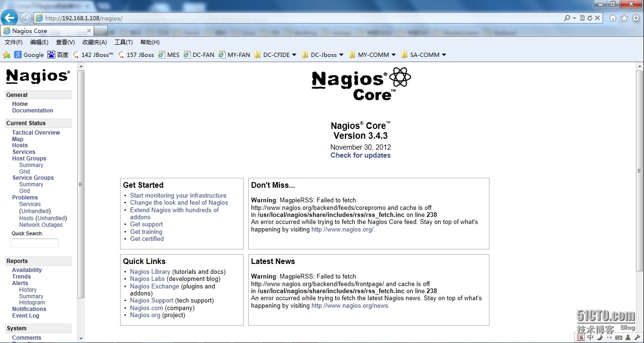The image size is (644, 343).
Task: Open Trends under Reports
Action: [x=21, y=277]
